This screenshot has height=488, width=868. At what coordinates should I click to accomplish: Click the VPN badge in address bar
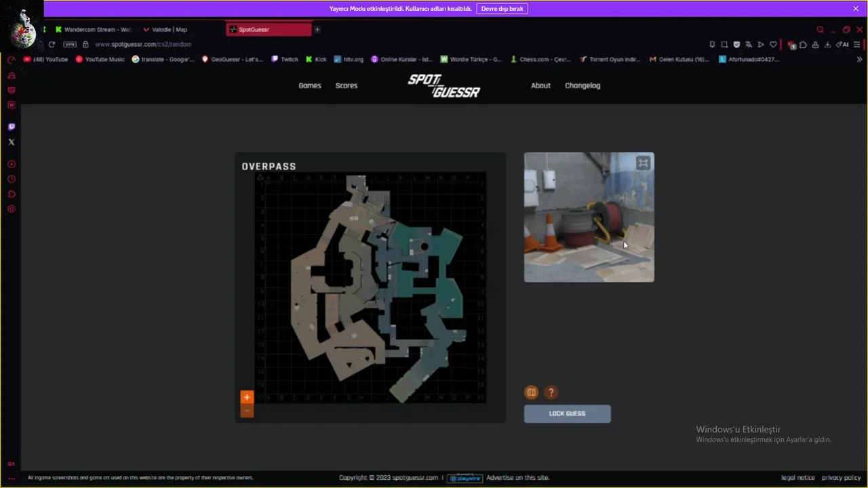pos(70,45)
